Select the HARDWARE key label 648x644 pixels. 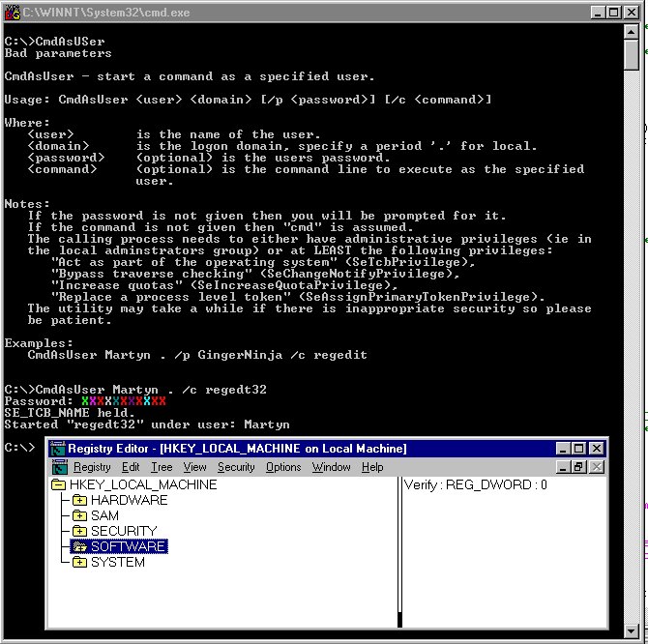(129, 500)
